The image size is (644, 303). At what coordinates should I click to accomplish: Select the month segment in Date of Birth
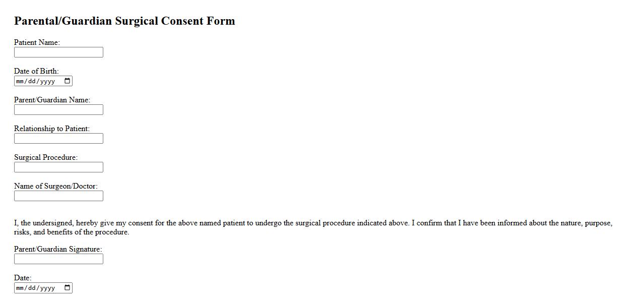coord(20,82)
